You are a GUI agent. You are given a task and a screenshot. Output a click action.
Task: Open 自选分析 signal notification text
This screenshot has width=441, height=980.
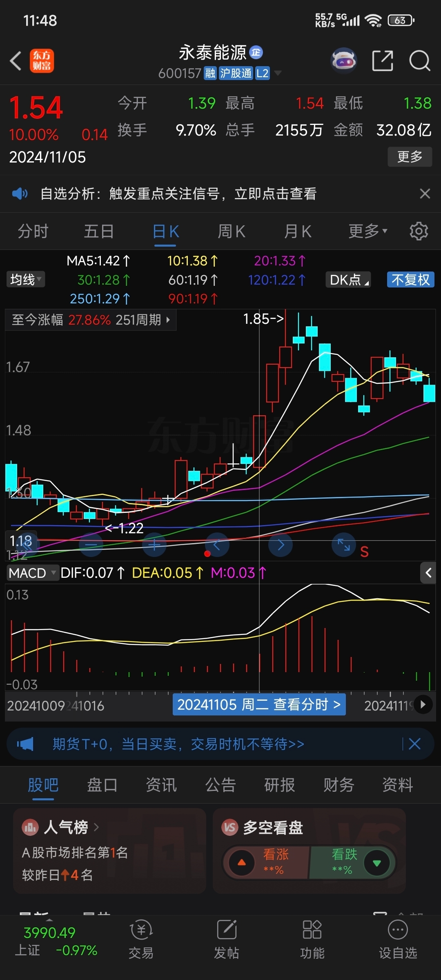point(178,194)
